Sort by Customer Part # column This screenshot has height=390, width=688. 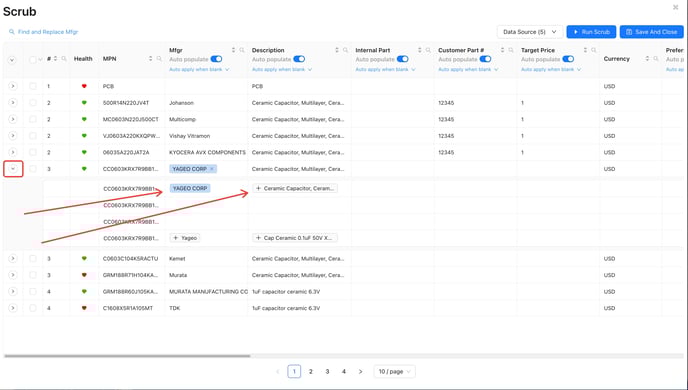point(502,50)
